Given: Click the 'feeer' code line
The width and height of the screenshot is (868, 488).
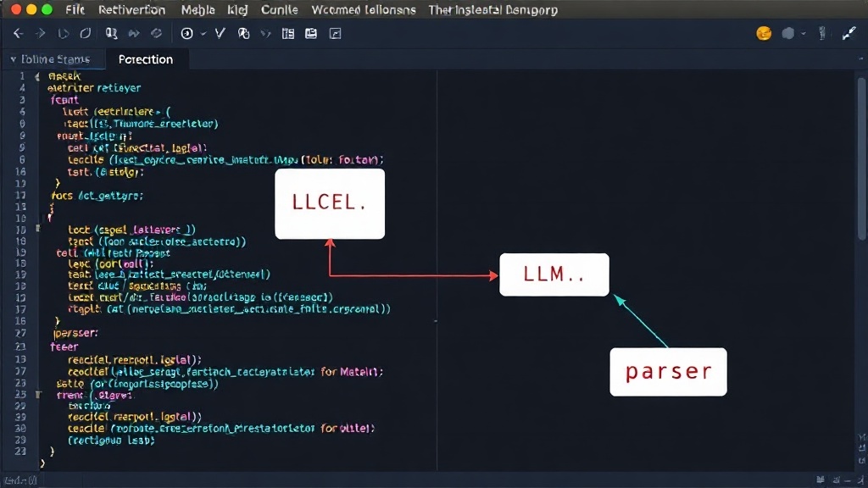Looking at the screenshot, I should [x=64, y=347].
